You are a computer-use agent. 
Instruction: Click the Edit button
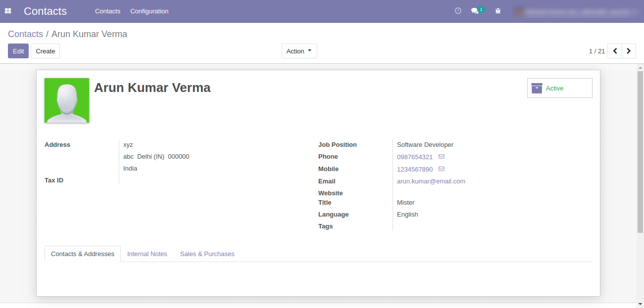[18, 51]
